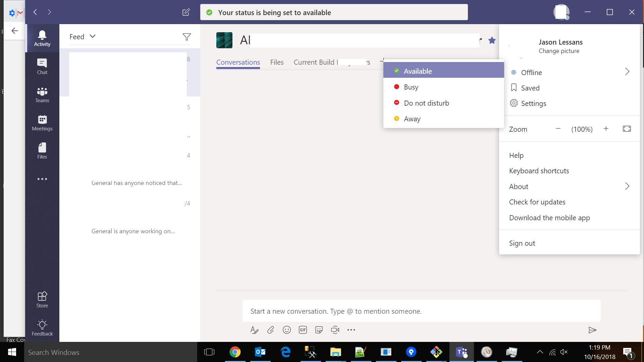The image size is (644, 362).
Task: Select Available status option
Action: (443, 70)
